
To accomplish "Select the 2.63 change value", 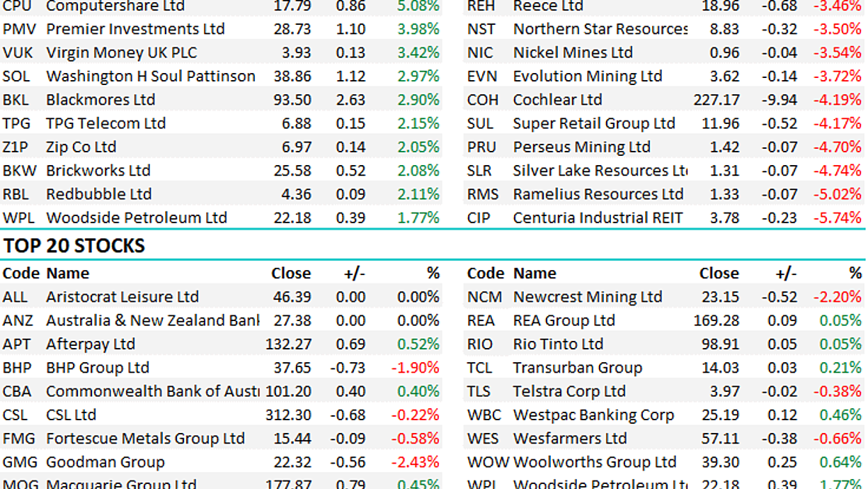I will click(350, 99).
